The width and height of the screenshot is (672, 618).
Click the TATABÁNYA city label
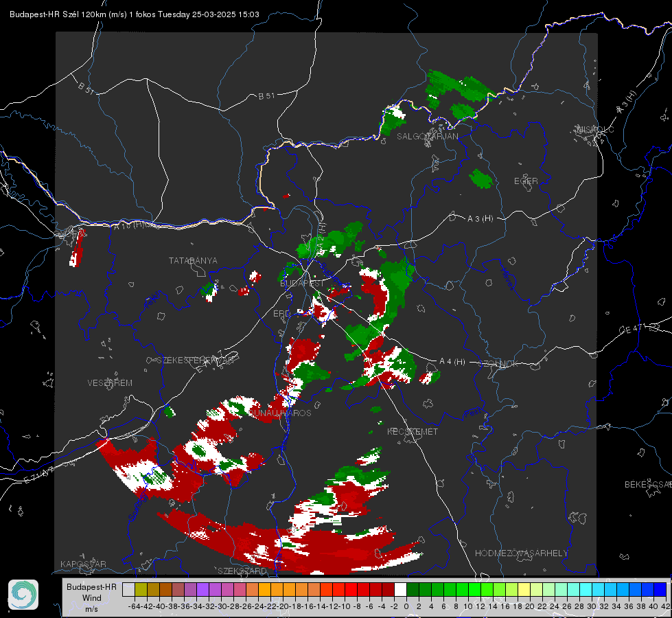click(x=193, y=261)
